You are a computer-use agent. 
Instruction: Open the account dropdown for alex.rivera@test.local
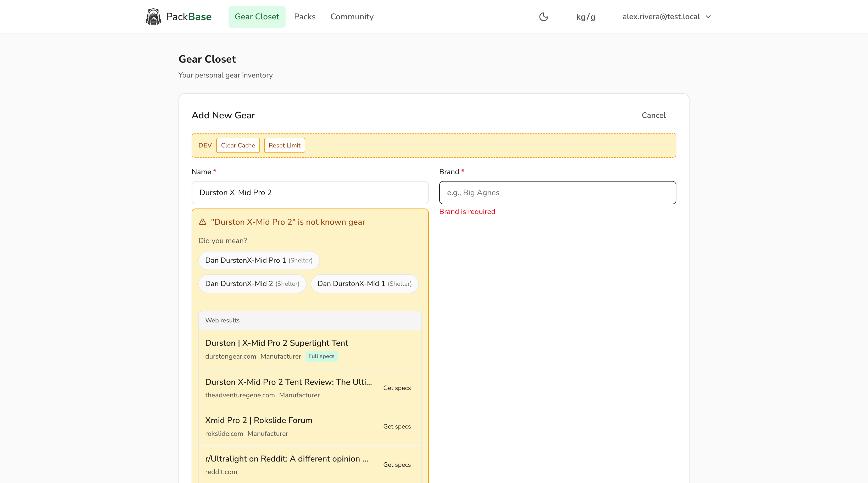pyautogui.click(x=666, y=17)
